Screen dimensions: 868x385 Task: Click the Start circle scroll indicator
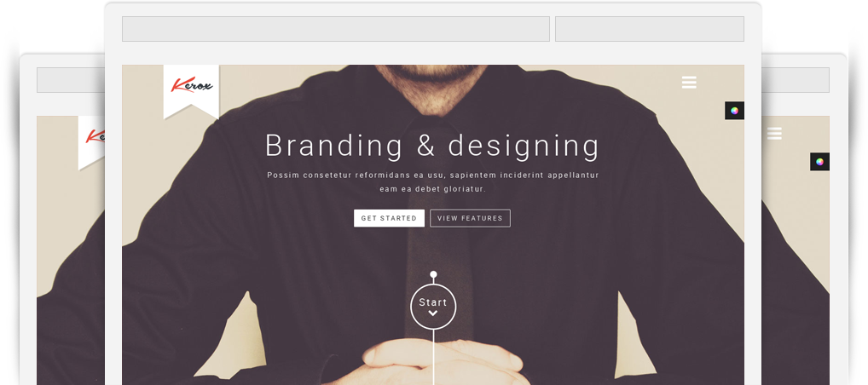[433, 307]
